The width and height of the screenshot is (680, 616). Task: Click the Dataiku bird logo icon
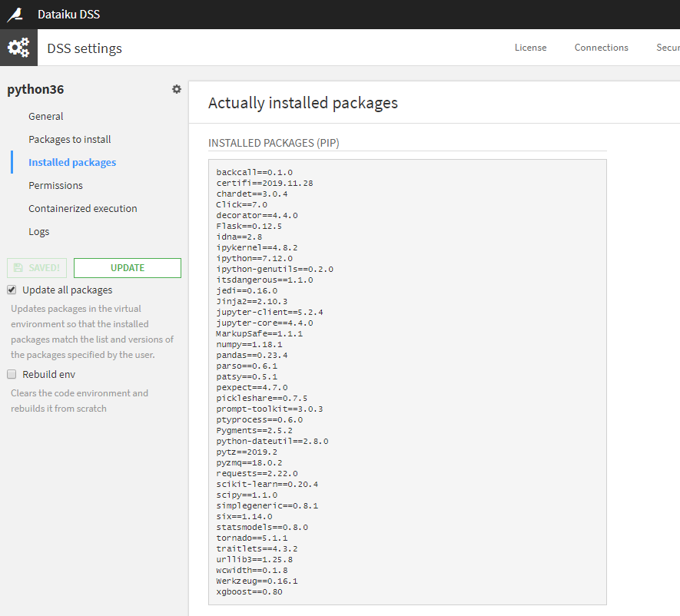point(15,15)
